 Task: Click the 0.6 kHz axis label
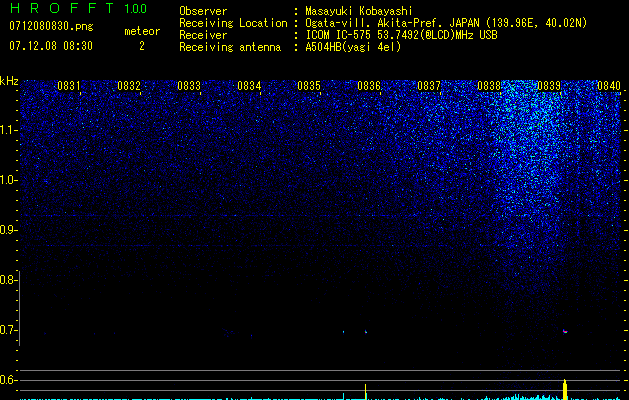8,380
